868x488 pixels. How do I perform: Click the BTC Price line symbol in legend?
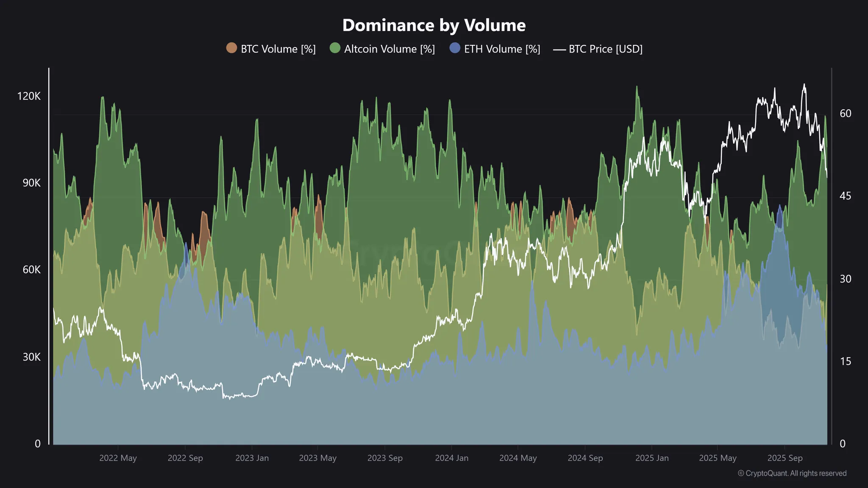560,49
